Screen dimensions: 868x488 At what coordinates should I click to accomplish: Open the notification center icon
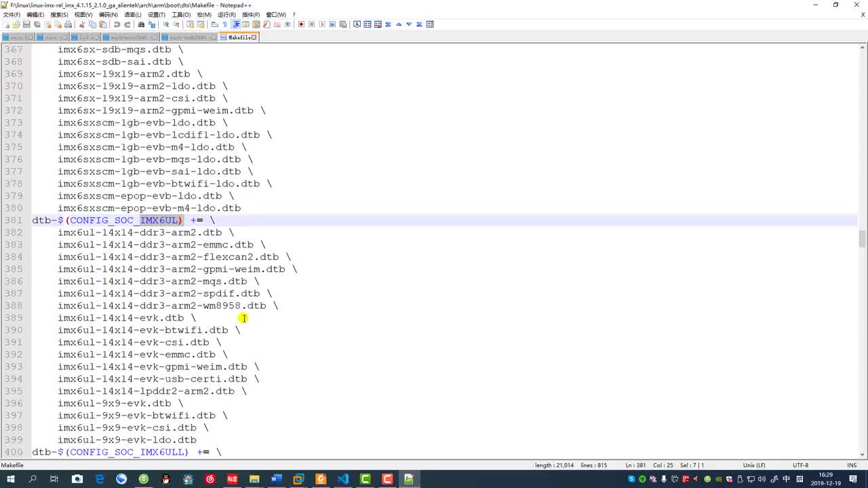click(x=853, y=479)
